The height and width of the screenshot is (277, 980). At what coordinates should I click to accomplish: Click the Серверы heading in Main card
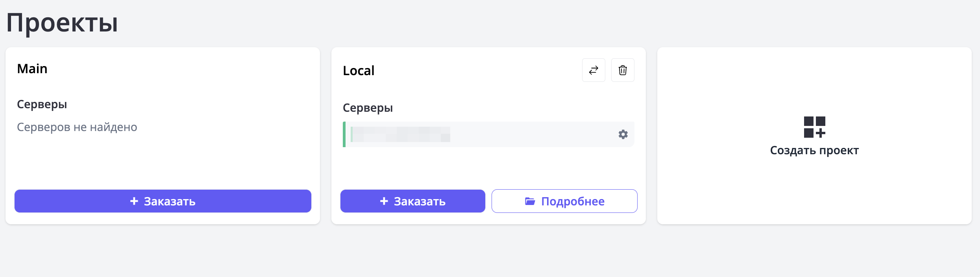[x=42, y=104]
